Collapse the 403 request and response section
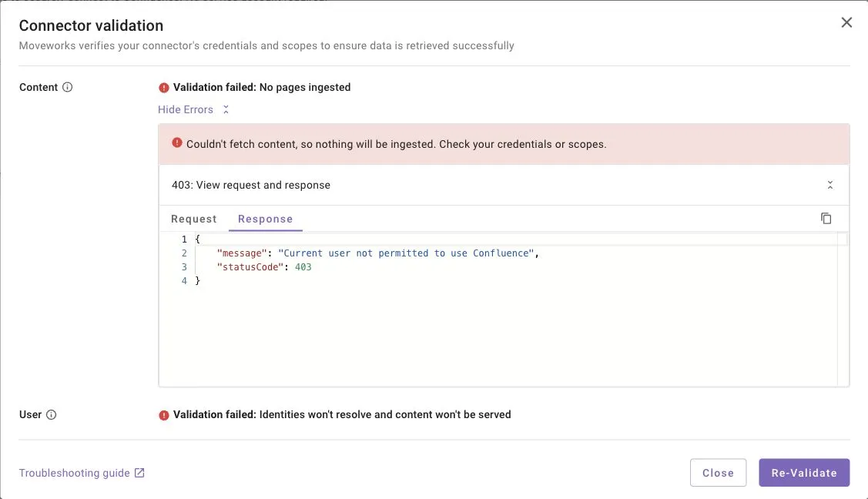The image size is (868, 499). pyautogui.click(x=829, y=185)
